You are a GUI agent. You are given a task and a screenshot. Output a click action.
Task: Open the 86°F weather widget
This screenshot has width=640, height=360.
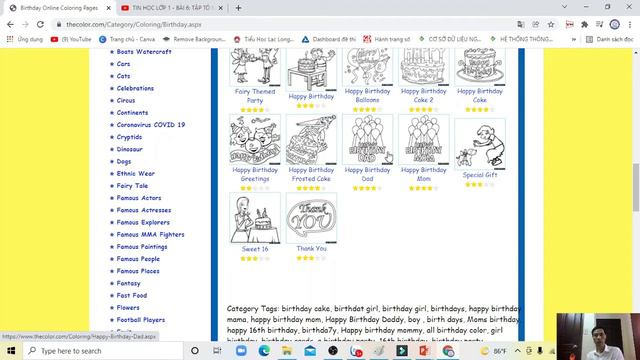[x=493, y=351]
